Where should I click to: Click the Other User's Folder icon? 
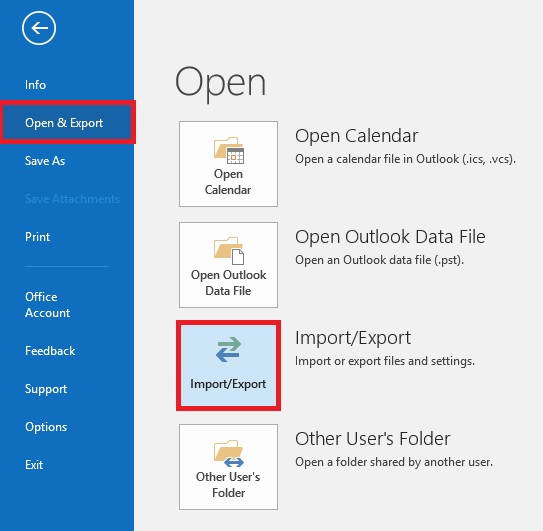pyautogui.click(x=229, y=453)
